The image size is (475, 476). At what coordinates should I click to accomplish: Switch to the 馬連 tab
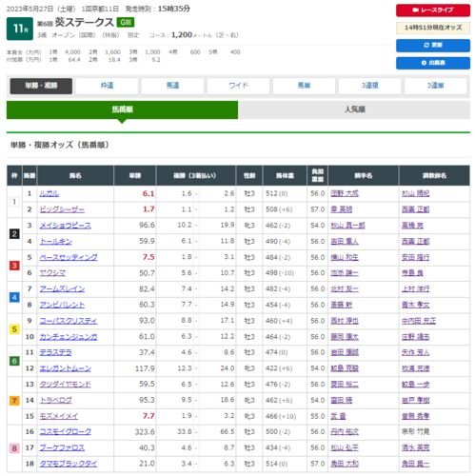coord(172,86)
